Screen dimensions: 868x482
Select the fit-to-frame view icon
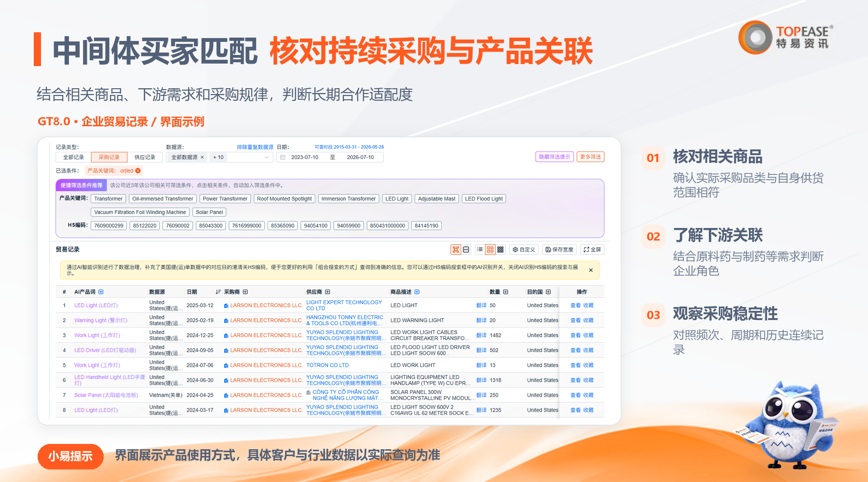click(456, 249)
